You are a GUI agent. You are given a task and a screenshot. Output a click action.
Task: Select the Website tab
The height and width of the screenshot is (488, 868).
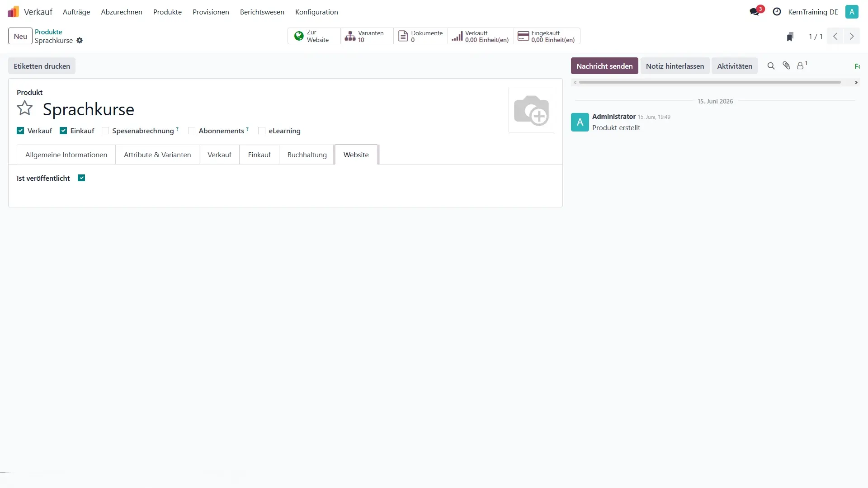[356, 155]
